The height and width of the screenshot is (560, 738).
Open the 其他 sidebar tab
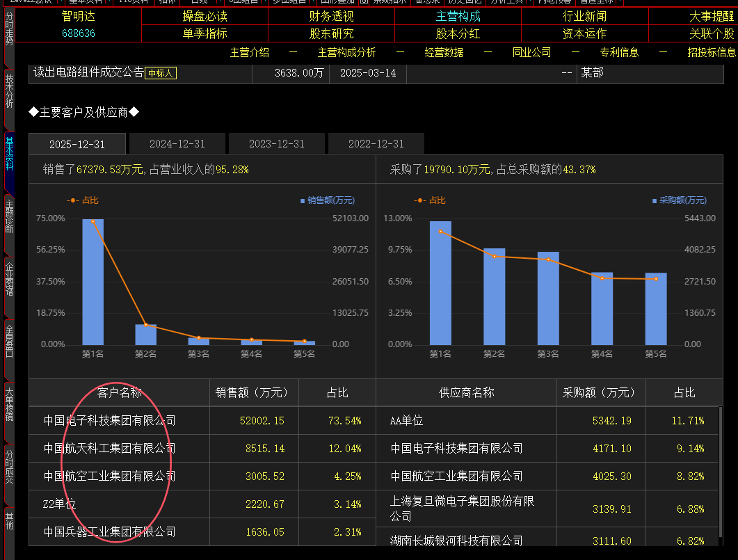point(9,522)
